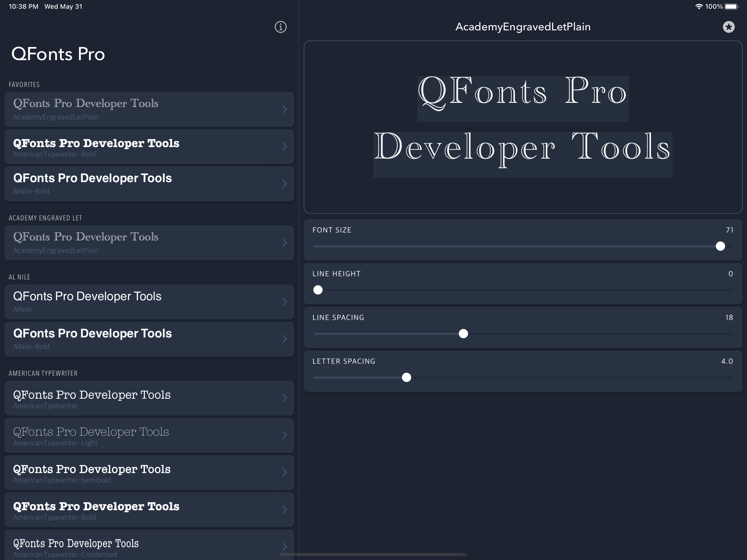Click the QFonts Pro heading
Image resolution: width=747 pixels, height=560 pixels.
tap(58, 54)
